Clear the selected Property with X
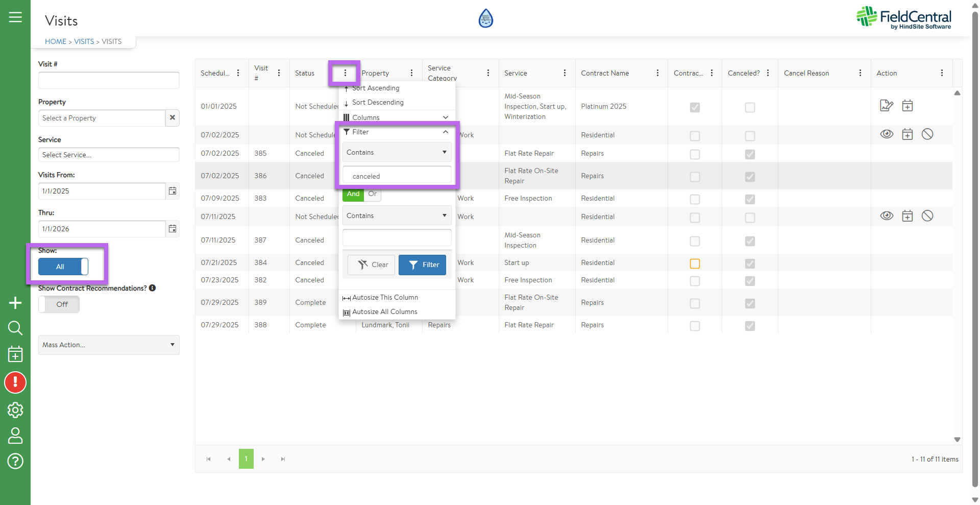Viewport: 980px width, 505px height. [x=173, y=118]
